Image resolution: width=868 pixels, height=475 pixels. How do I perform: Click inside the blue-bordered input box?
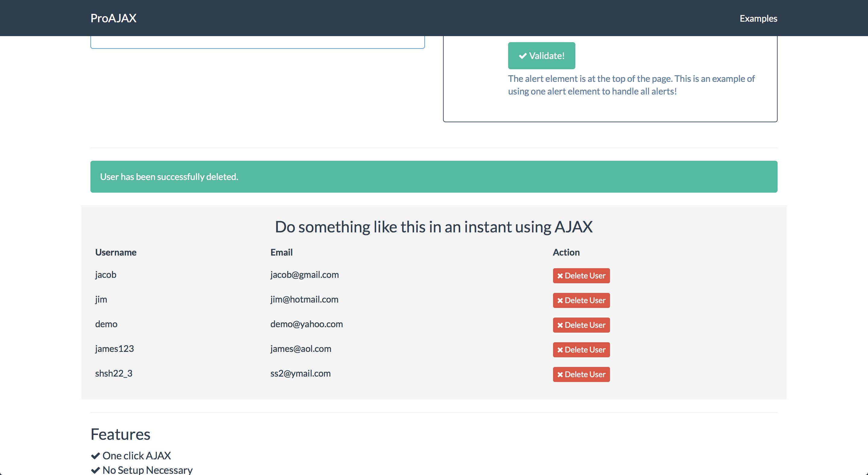coord(257,42)
